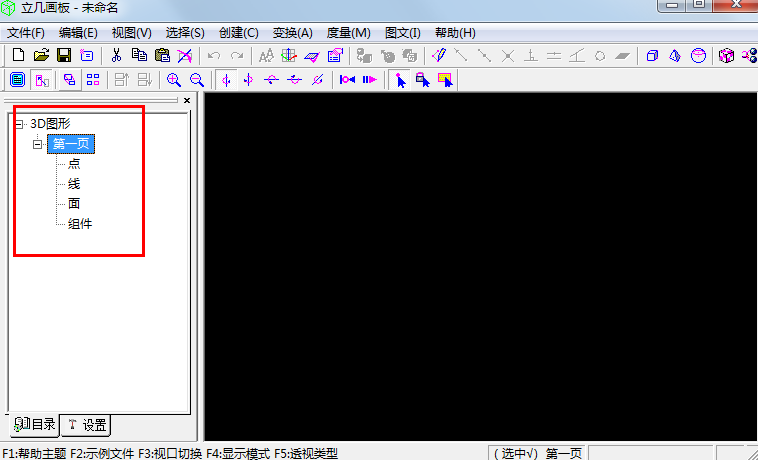Click the Copy icon
The image size is (758, 460).
(x=139, y=55)
